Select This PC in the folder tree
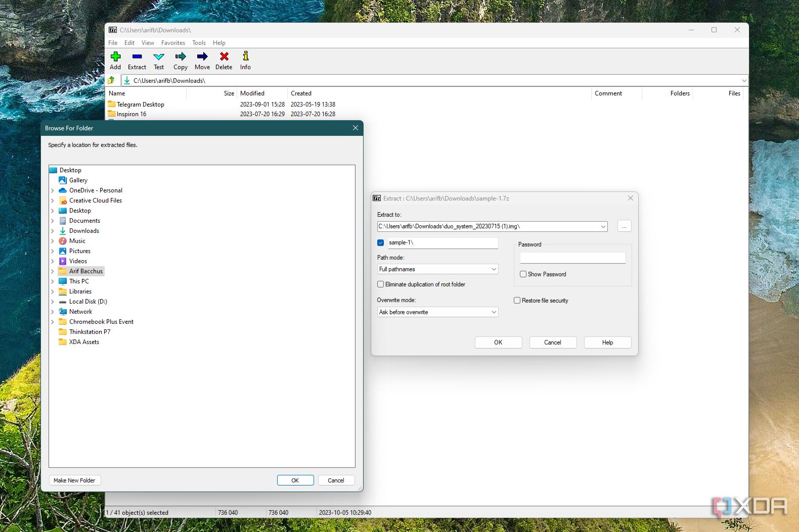 [79, 281]
